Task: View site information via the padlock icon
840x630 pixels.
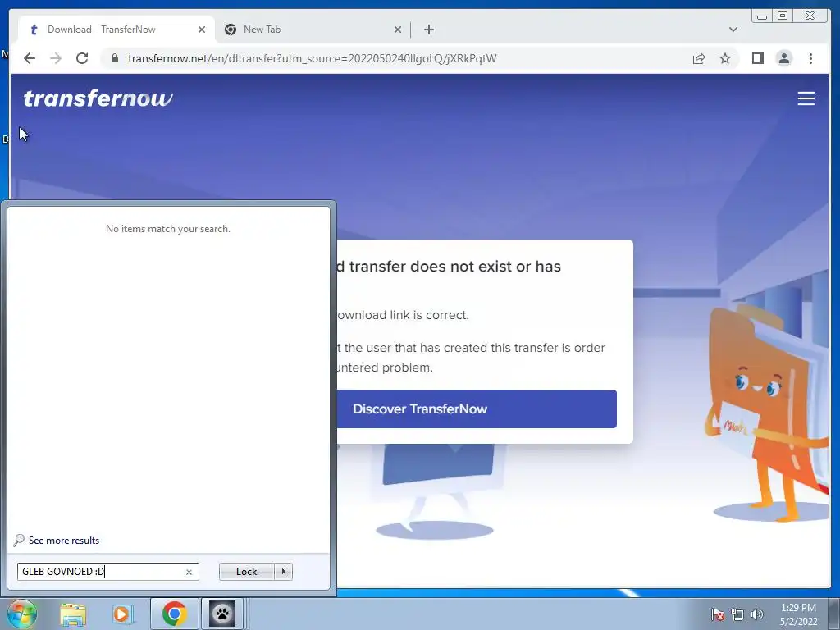Action: [x=115, y=58]
